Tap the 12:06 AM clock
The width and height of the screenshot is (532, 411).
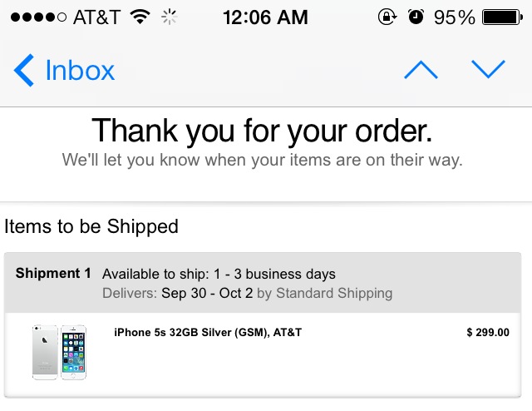pos(266,17)
